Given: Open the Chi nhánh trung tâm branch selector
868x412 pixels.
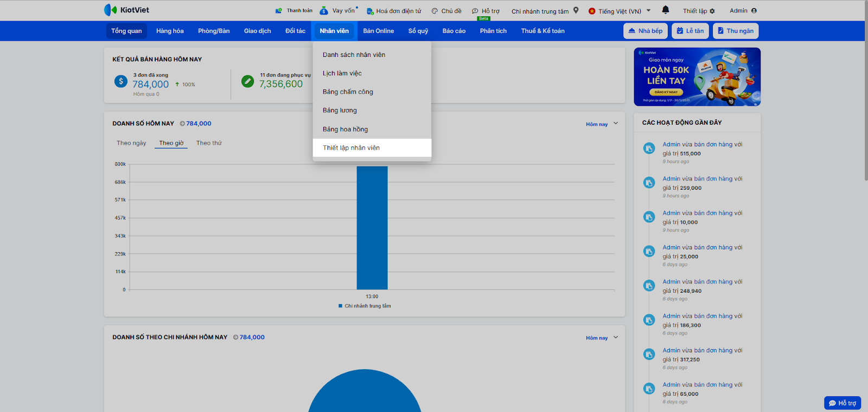Looking at the screenshot, I should pyautogui.click(x=545, y=11).
